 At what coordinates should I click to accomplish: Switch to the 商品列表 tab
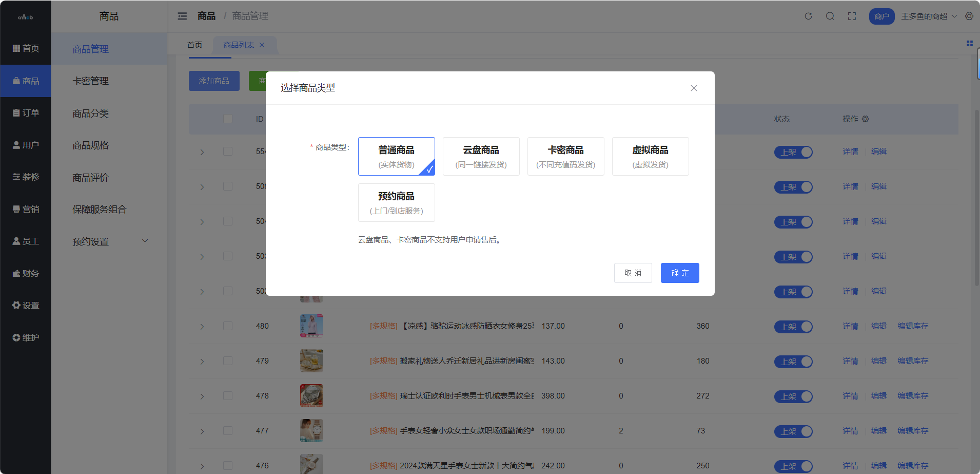239,45
